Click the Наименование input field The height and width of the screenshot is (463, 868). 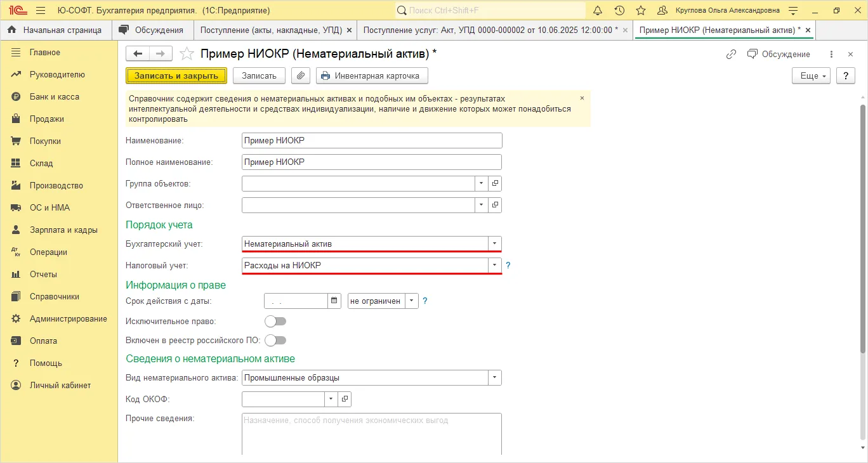tap(372, 140)
